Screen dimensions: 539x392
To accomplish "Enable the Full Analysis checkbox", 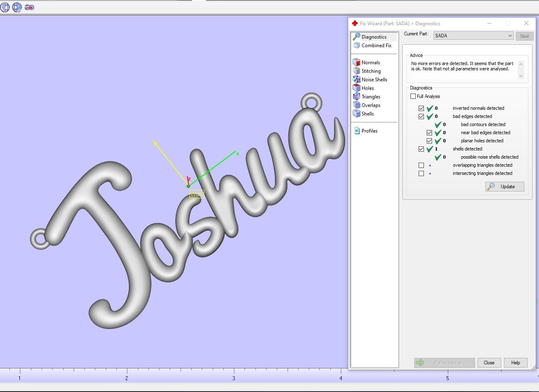I will tap(413, 96).
